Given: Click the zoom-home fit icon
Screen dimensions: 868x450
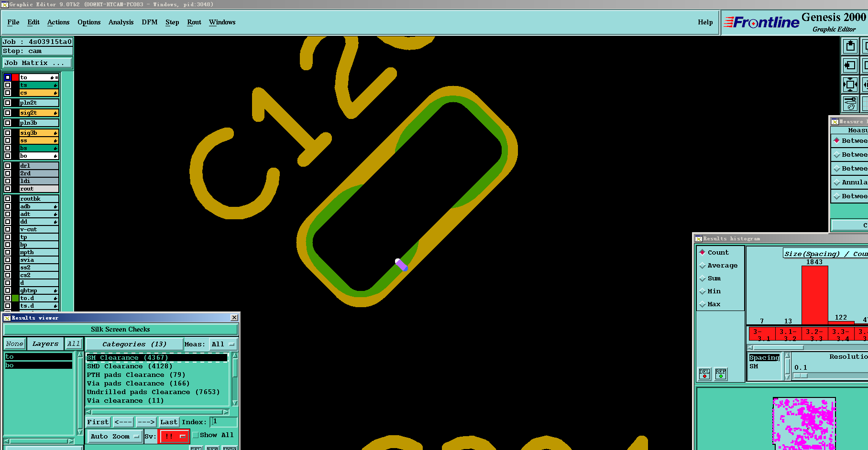Looking at the screenshot, I should (850, 85).
